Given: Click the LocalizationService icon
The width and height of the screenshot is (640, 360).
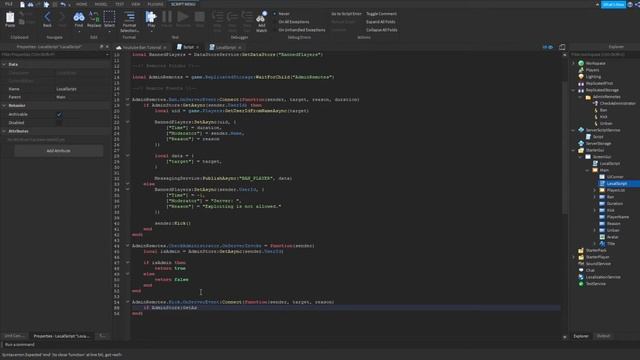Looking at the screenshot, I should pyautogui.click(x=581, y=277).
